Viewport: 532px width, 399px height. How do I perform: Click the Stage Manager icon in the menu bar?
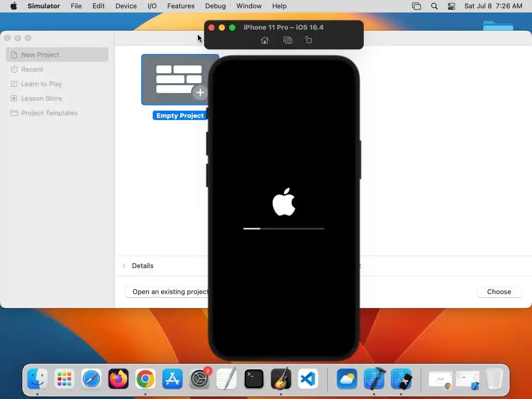pos(416,6)
